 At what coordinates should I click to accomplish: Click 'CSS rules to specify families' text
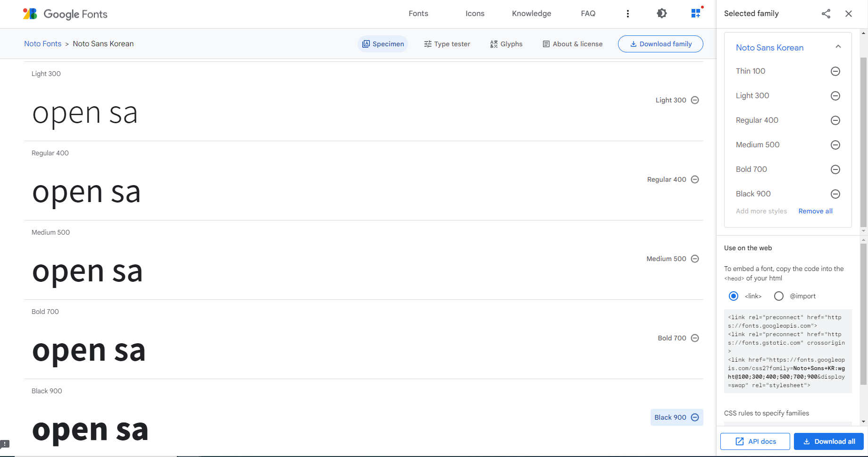[x=767, y=413]
